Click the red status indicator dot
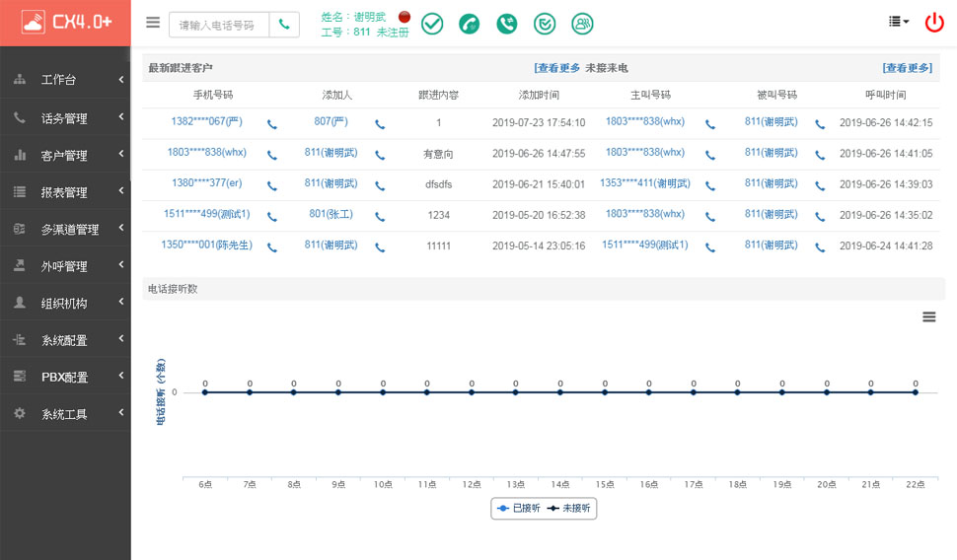Screen dimensions: 957x560 pos(405,17)
